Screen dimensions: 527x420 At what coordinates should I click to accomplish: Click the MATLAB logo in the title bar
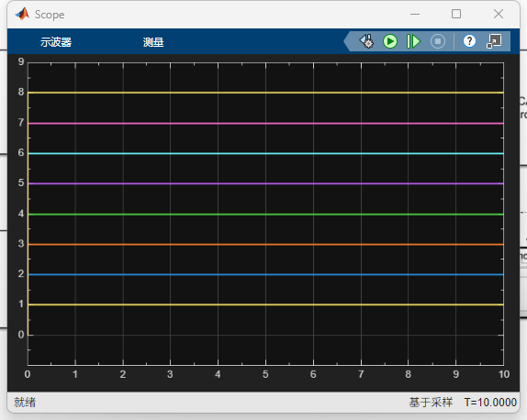click(x=23, y=14)
